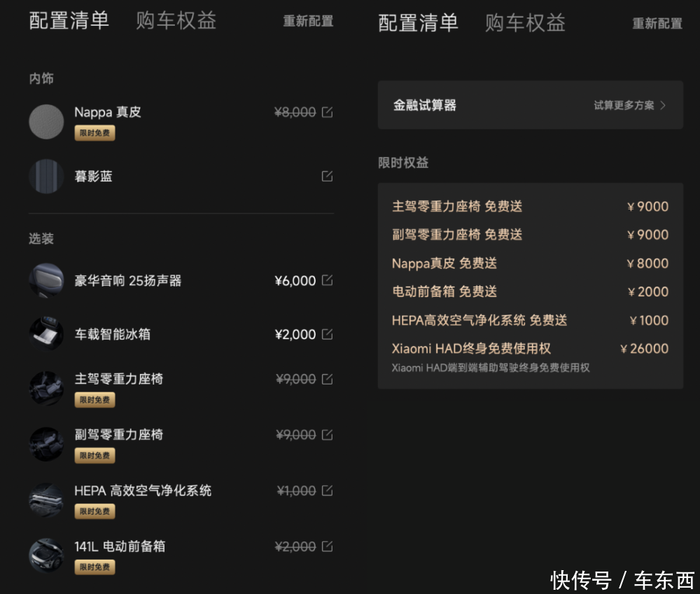Viewport: 700px width, 594px height.
Task: Click edit icon for 主驾零重力座椅
Action: (x=327, y=379)
